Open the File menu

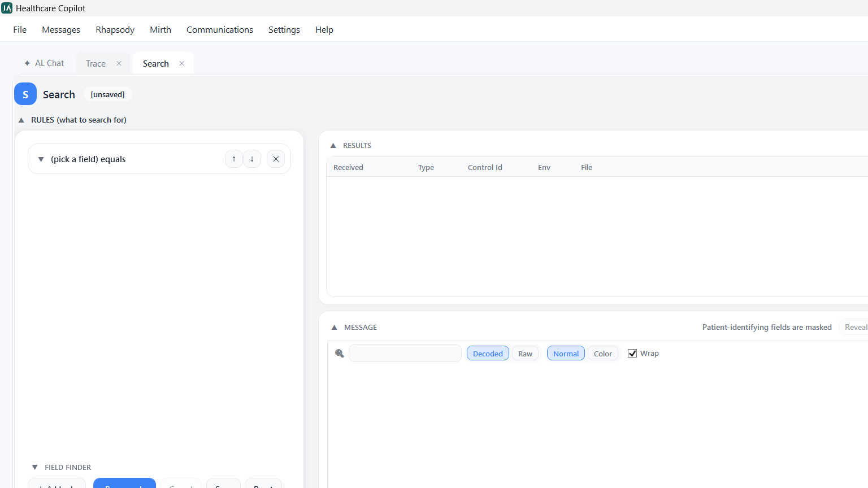point(20,29)
